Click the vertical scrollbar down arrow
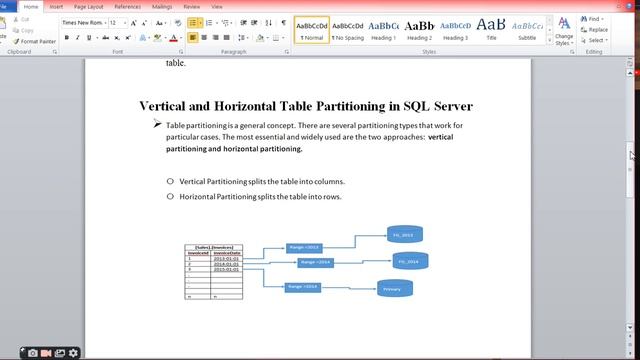Screen dimensions: 640x360 click(x=630, y=327)
